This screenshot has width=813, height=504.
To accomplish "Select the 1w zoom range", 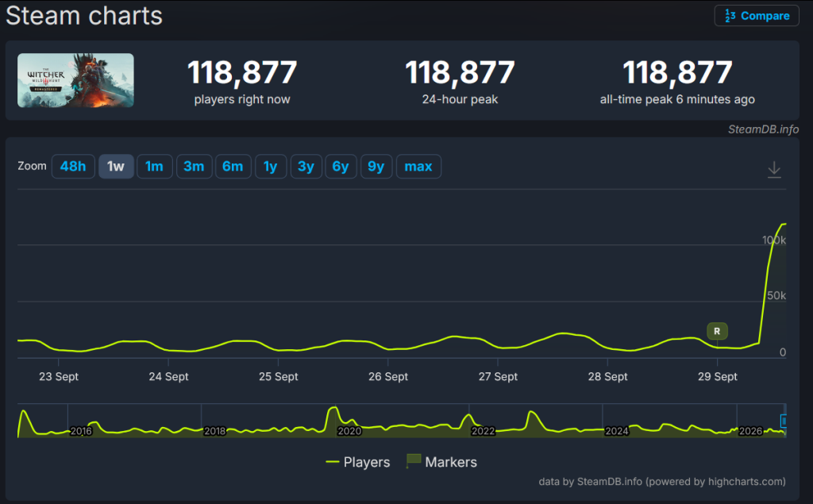I will click(x=116, y=167).
